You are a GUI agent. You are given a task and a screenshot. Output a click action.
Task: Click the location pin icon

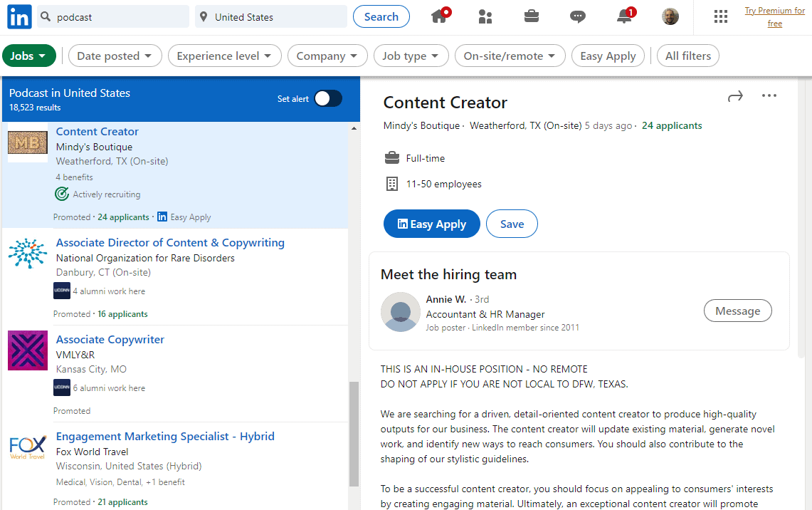pos(204,16)
